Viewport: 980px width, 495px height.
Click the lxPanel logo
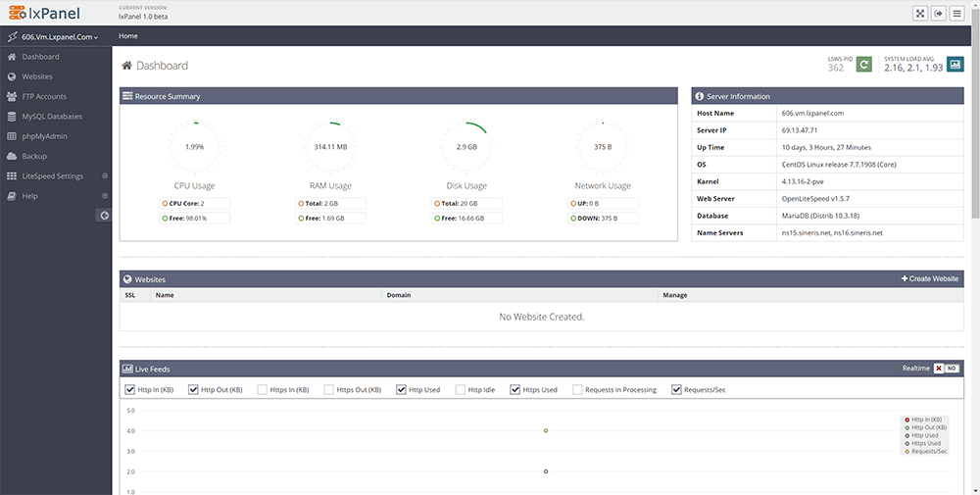44,13
